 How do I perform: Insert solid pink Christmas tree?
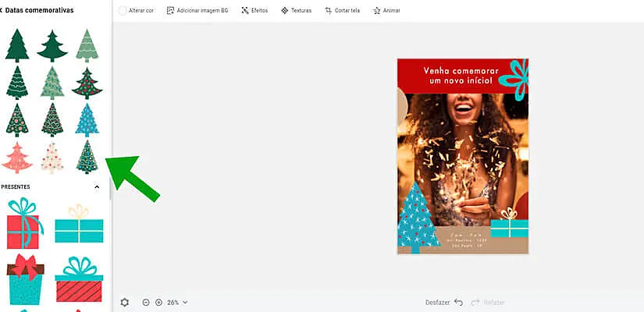[17, 158]
